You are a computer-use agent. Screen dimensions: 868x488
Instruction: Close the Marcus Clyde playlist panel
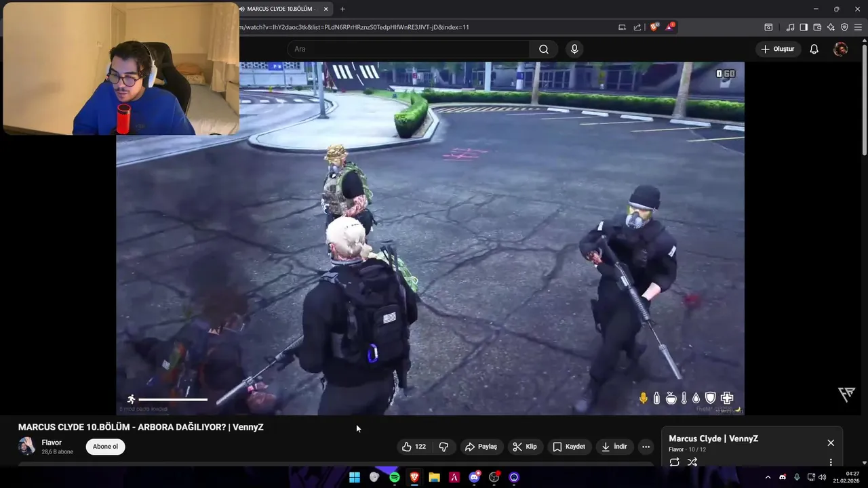(831, 443)
